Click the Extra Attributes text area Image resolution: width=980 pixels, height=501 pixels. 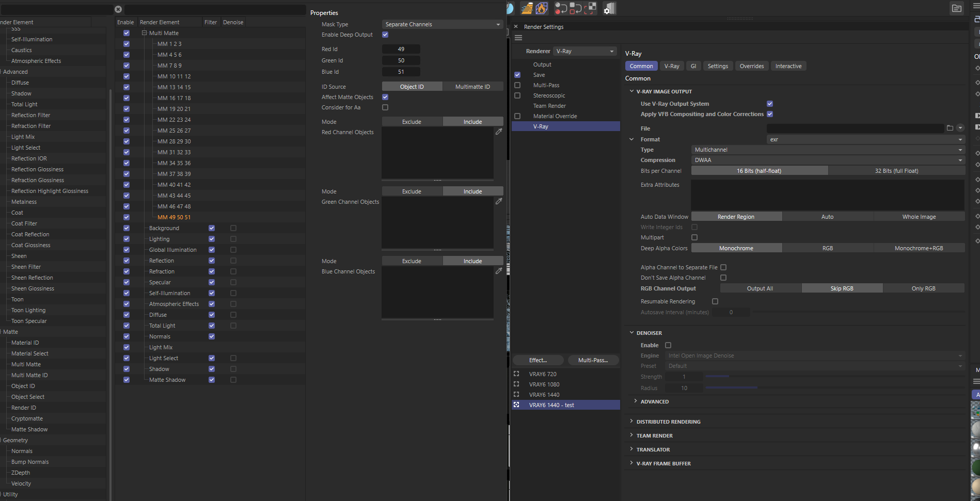click(828, 195)
